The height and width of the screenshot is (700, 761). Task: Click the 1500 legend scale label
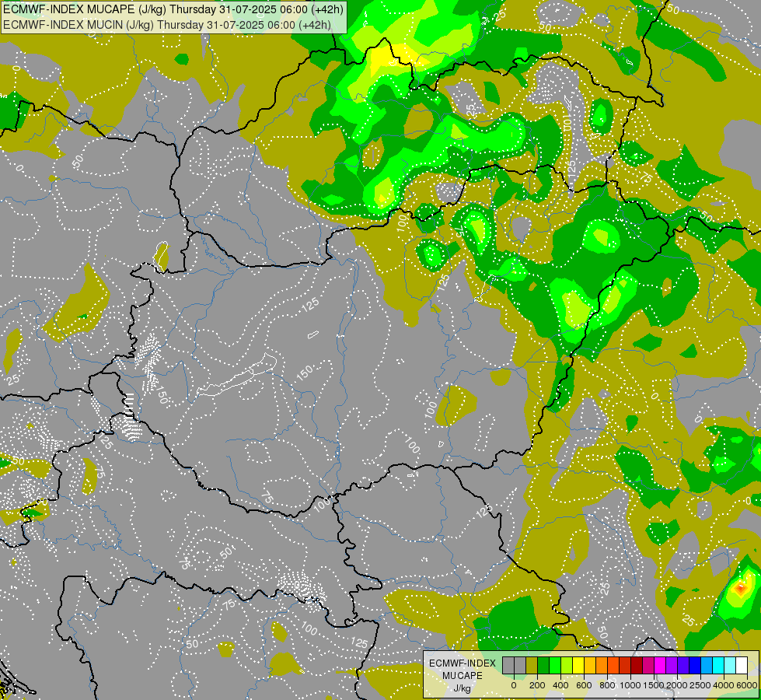click(654, 685)
